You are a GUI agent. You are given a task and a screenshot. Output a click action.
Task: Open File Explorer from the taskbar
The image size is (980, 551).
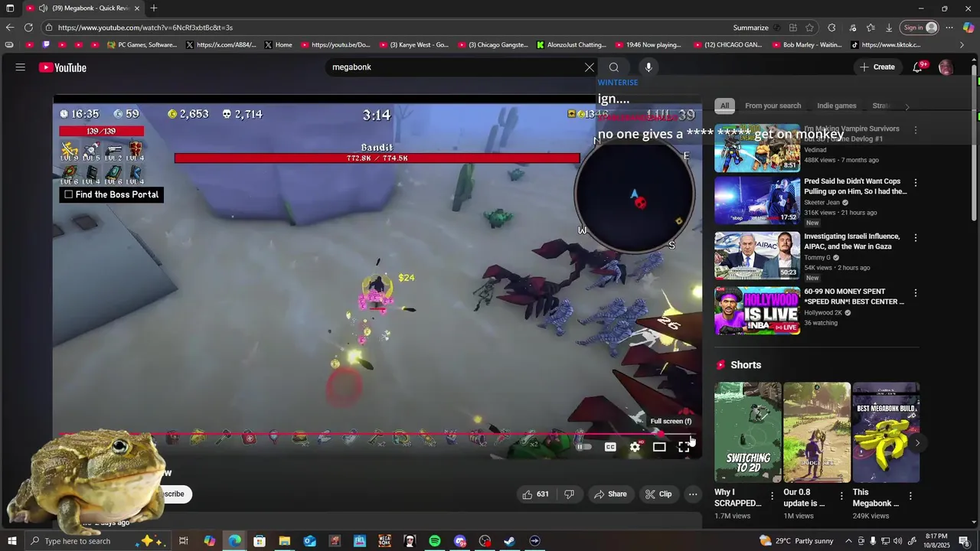coord(284,541)
